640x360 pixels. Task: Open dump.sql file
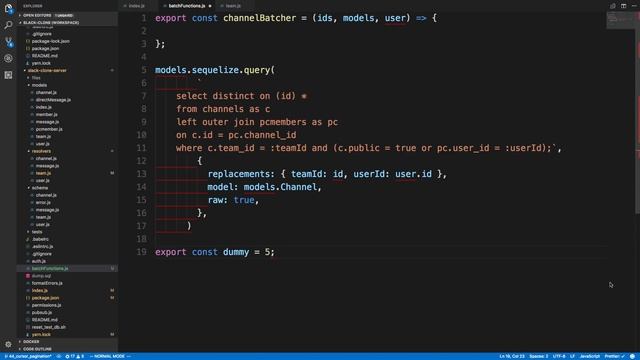pos(41,276)
